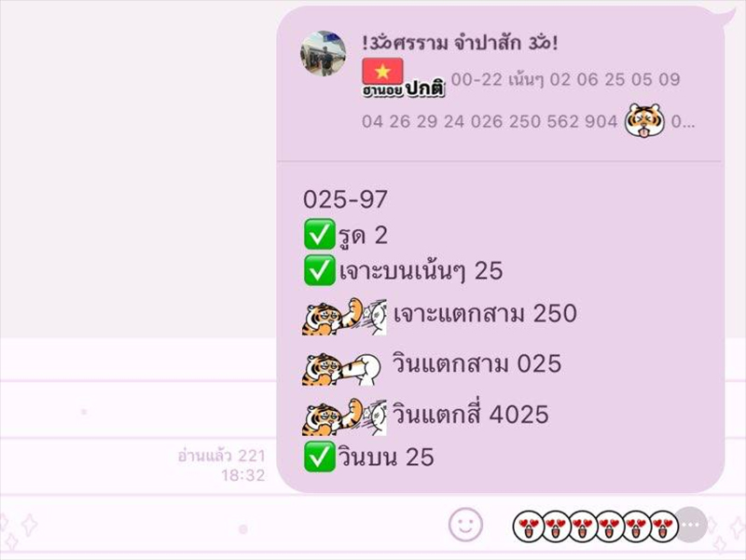The width and height of the screenshot is (746, 560).
Task: Tap tiger punching sticker beside เจาะแตกสาม 250
Action: 344,317
